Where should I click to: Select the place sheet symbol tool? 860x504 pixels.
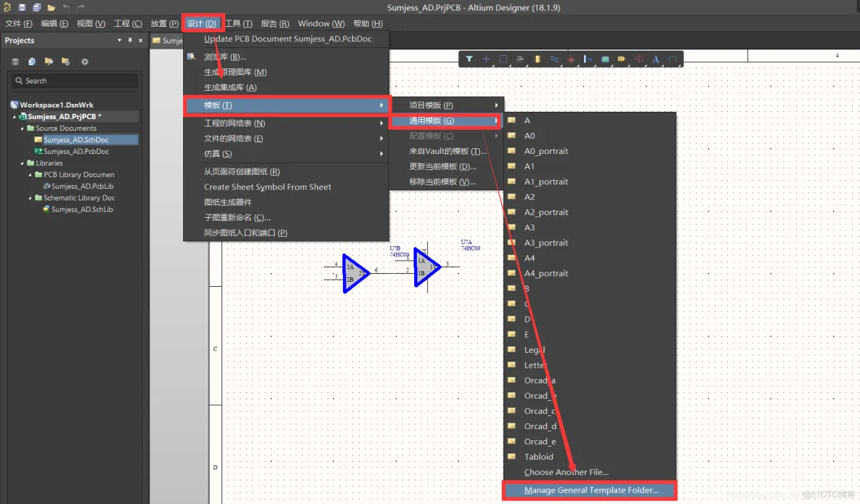pyautogui.click(x=605, y=59)
